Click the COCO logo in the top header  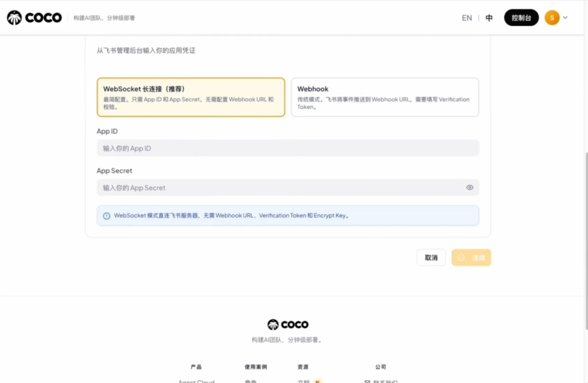click(34, 17)
